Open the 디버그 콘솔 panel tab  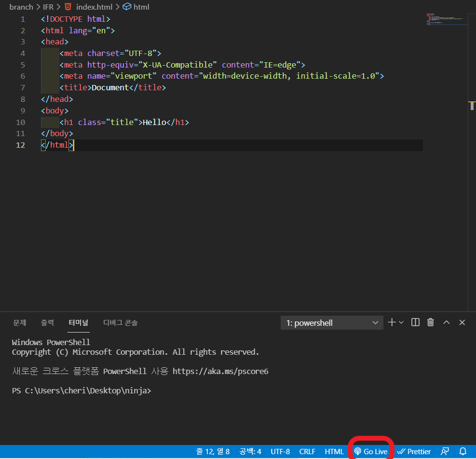(x=121, y=322)
